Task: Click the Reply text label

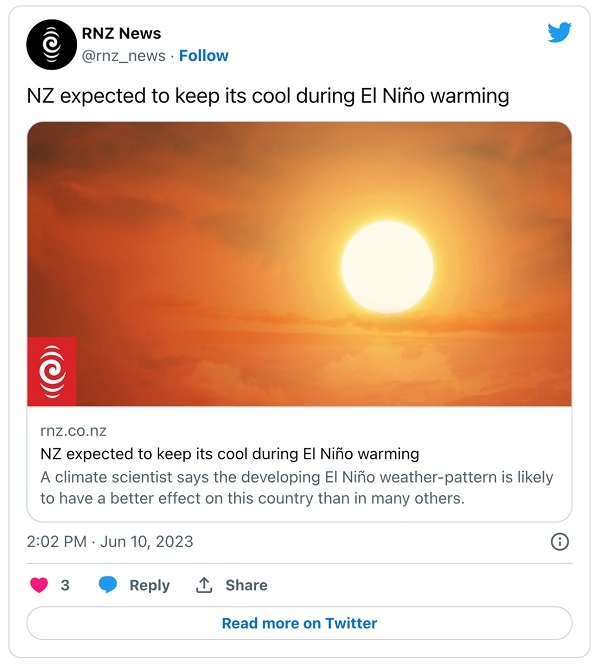Action: pyautogui.click(x=149, y=585)
